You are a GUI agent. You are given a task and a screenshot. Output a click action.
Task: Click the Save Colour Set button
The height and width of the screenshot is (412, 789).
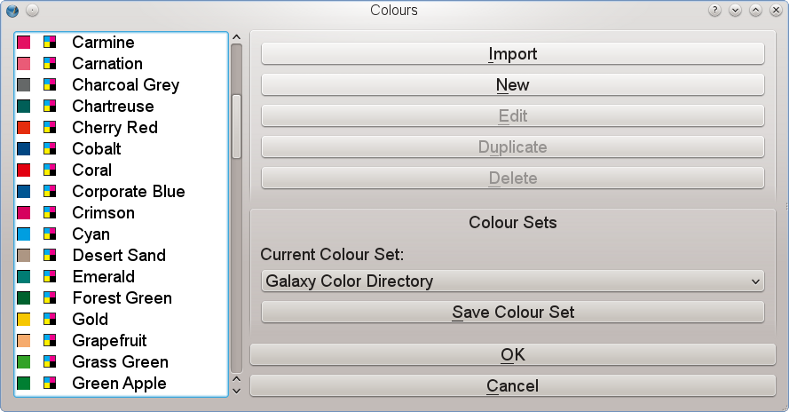pyautogui.click(x=513, y=312)
